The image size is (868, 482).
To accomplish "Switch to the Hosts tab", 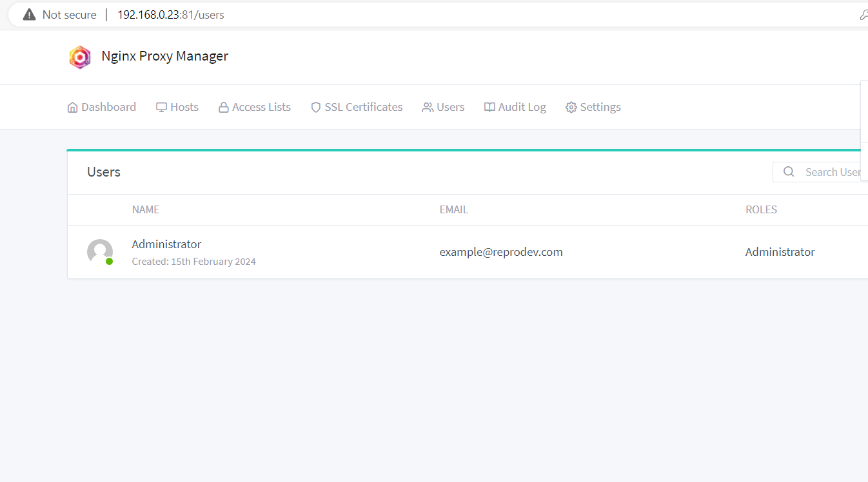I will pos(184,106).
